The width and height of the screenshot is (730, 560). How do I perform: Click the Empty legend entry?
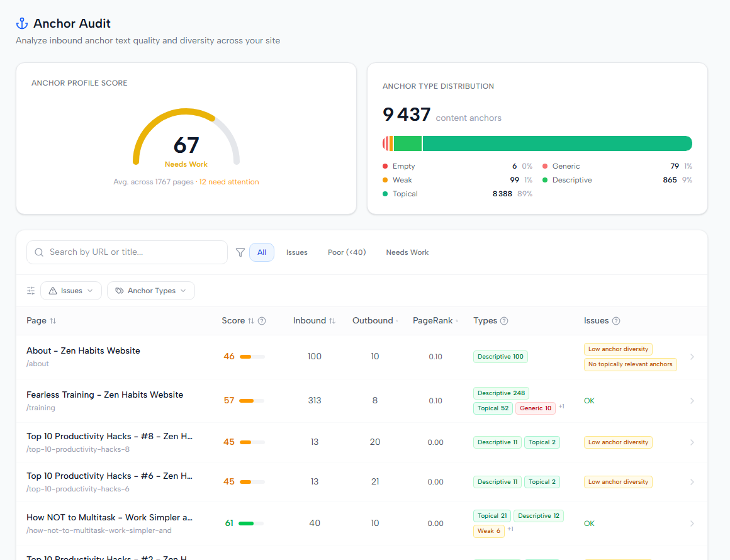[457, 166]
